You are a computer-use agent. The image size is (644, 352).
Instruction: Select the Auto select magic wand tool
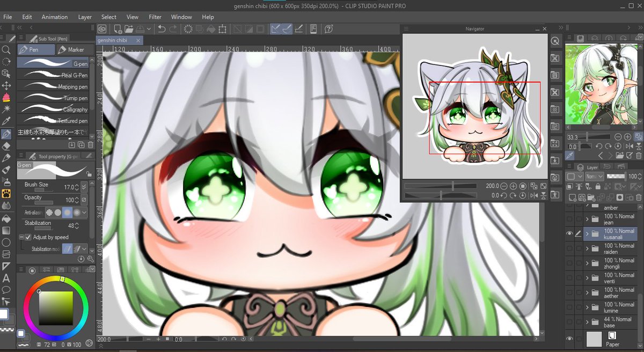(6, 109)
